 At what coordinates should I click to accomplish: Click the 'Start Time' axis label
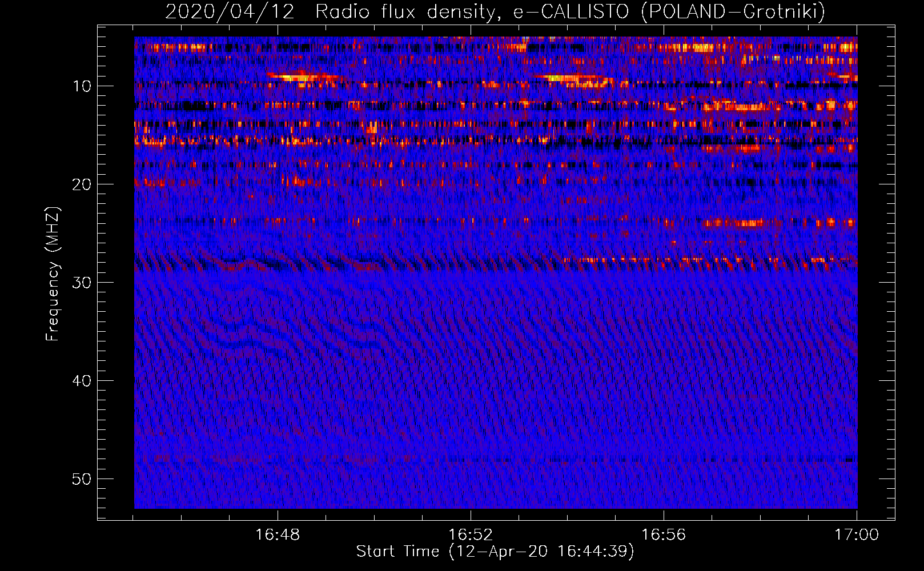pos(495,551)
